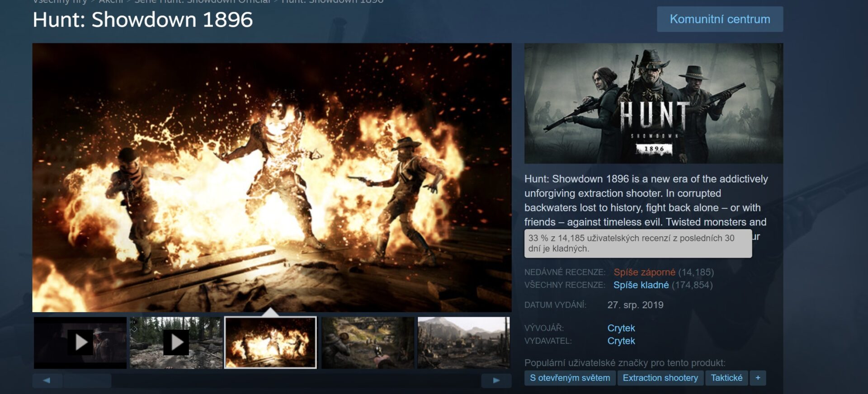
Task: Click the thumbnail strip scrollbar handle
Action: [x=87, y=380]
